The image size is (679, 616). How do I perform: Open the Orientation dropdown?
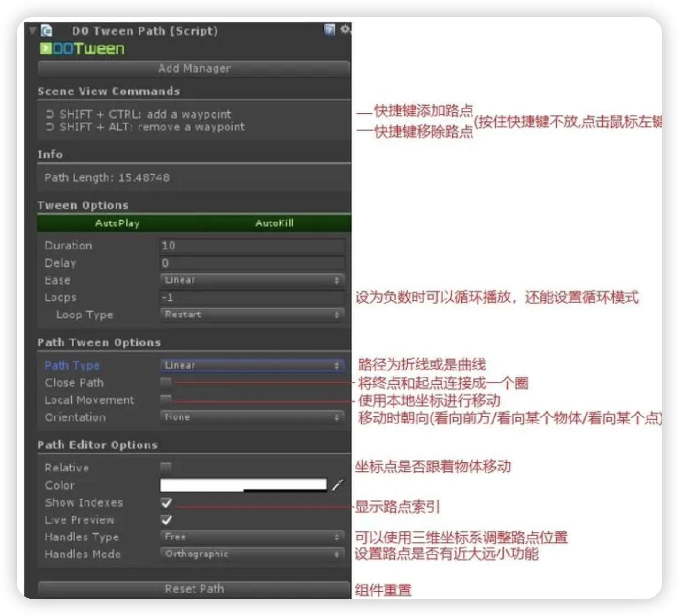click(252, 417)
